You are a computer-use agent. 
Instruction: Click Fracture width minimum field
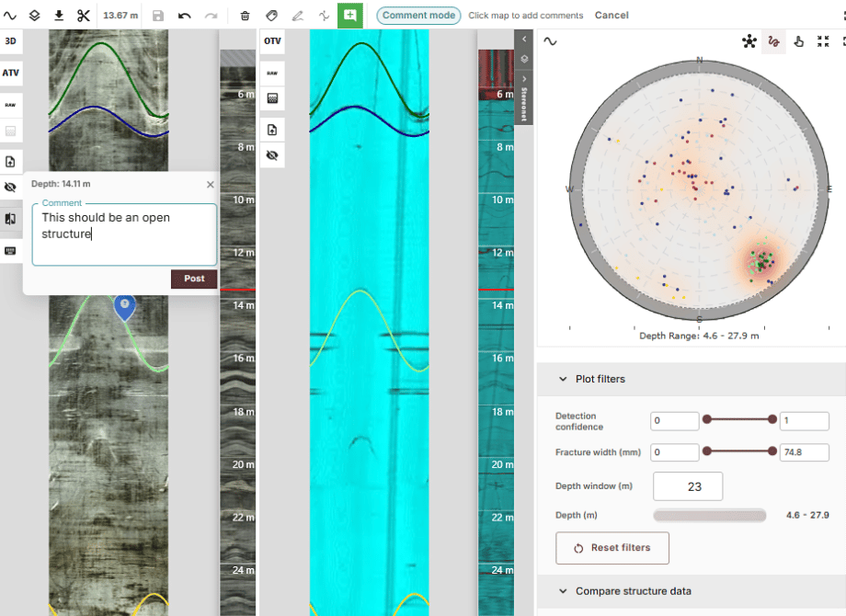click(674, 452)
